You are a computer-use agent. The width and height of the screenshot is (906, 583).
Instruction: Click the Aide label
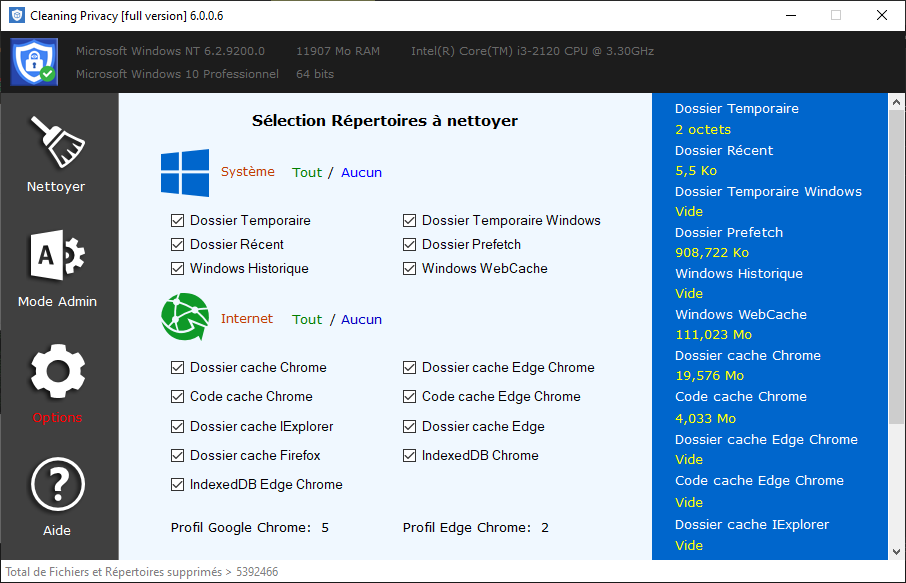(x=57, y=530)
